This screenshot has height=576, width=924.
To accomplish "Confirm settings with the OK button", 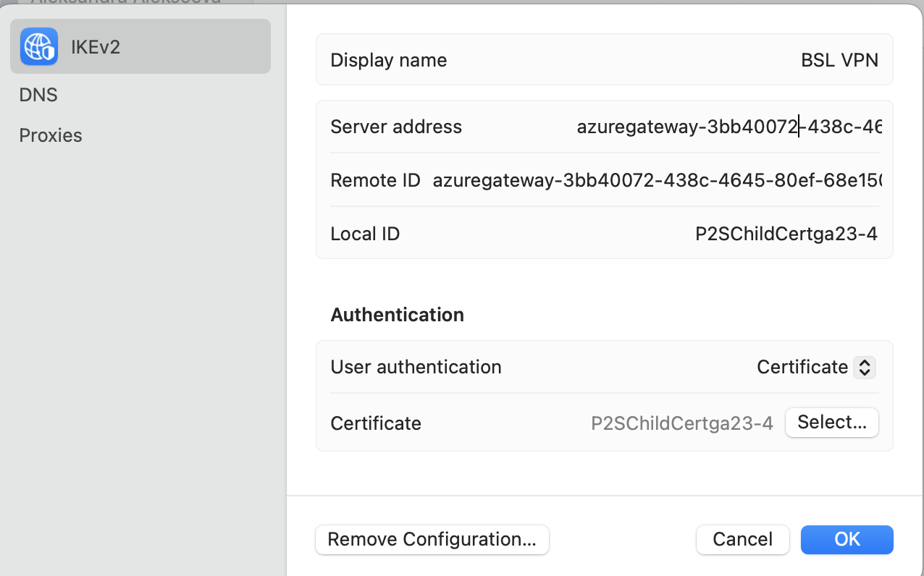I will click(847, 539).
